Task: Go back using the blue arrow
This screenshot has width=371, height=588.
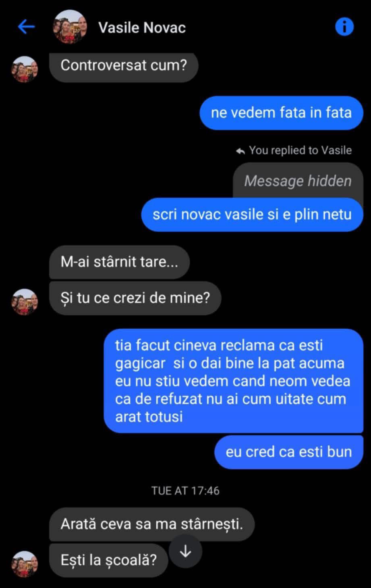Action: tap(27, 27)
